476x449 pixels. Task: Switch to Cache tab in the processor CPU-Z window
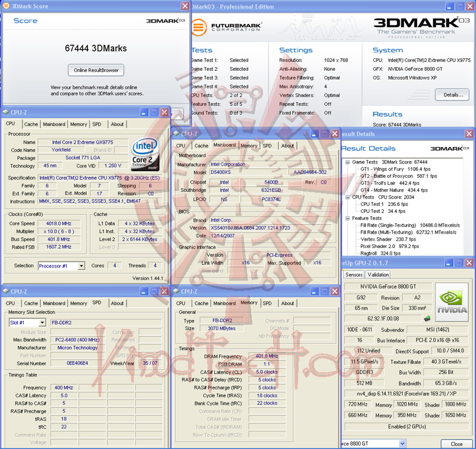click(31, 124)
